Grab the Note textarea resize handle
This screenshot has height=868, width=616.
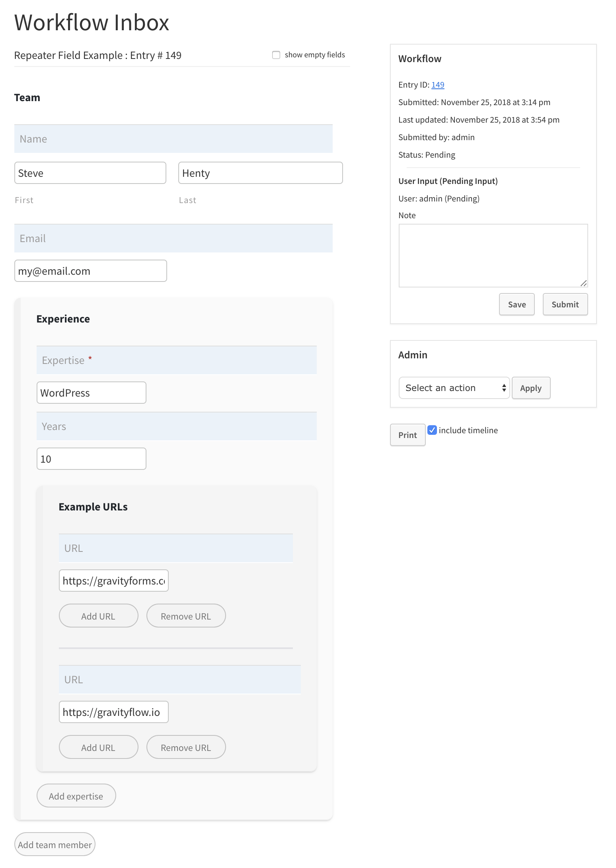pos(583,283)
